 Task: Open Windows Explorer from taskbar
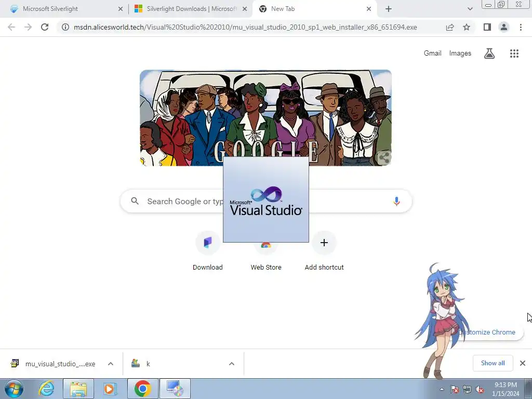(x=78, y=389)
